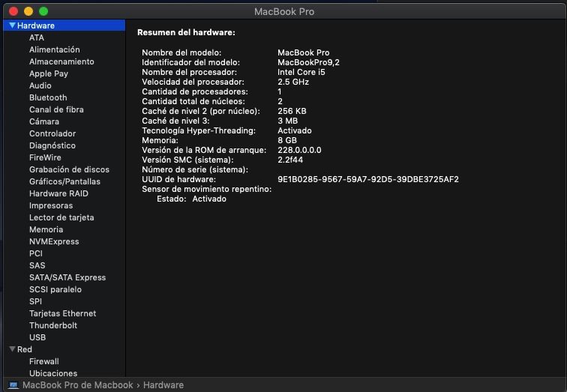This screenshot has height=392, width=567.
Task: Select Bluetooth in the sidebar
Action: click(x=48, y=97)
